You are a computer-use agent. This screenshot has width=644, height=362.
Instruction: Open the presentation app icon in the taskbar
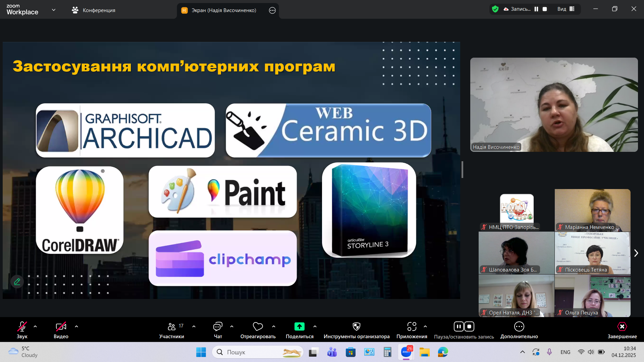click(369, 352)
